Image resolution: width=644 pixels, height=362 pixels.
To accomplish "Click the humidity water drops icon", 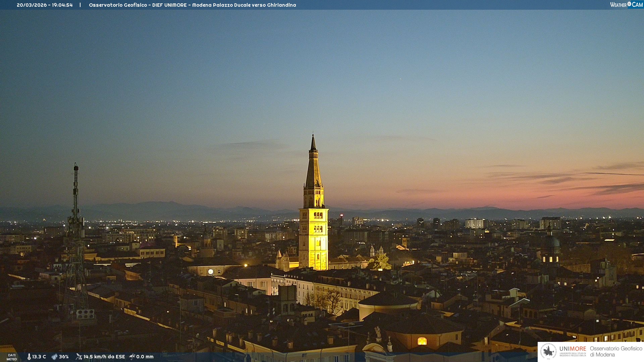I will 54,357.
